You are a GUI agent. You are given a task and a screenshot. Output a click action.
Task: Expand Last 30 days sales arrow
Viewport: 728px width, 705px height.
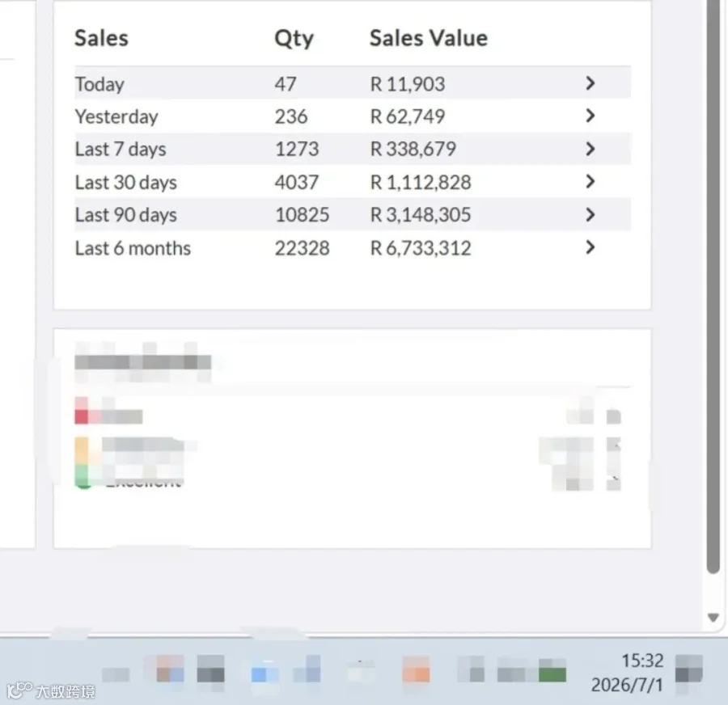click(x=590, y=181)
